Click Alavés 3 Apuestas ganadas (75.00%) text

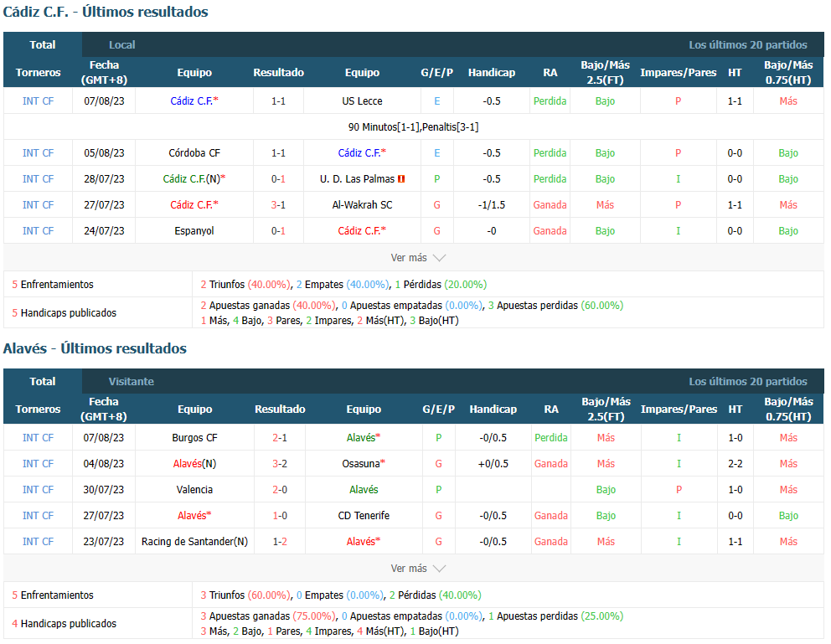tap(267, 616)
